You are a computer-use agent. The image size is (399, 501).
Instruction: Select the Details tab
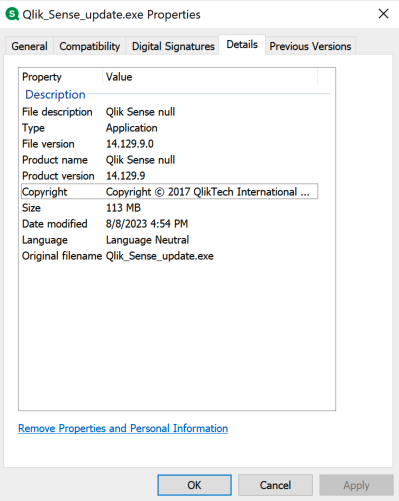(x=242, y=44)
